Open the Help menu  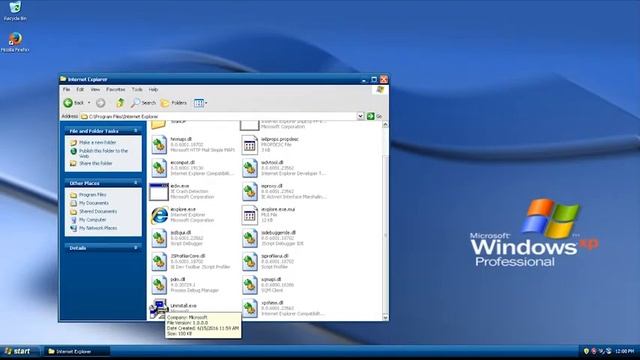pos(153,89)
